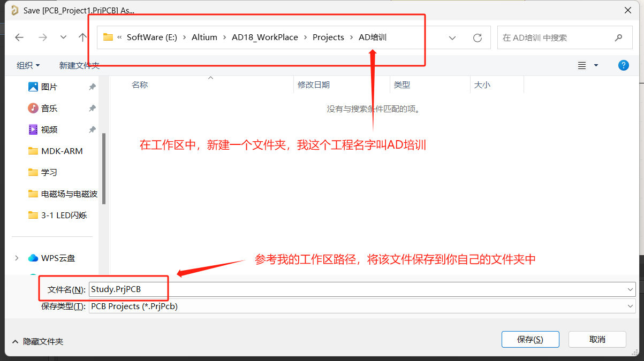This screenshot has height=361, width=644.
Task: Go up one folder level
Action: pyautogui.click(x=82, y=37)
